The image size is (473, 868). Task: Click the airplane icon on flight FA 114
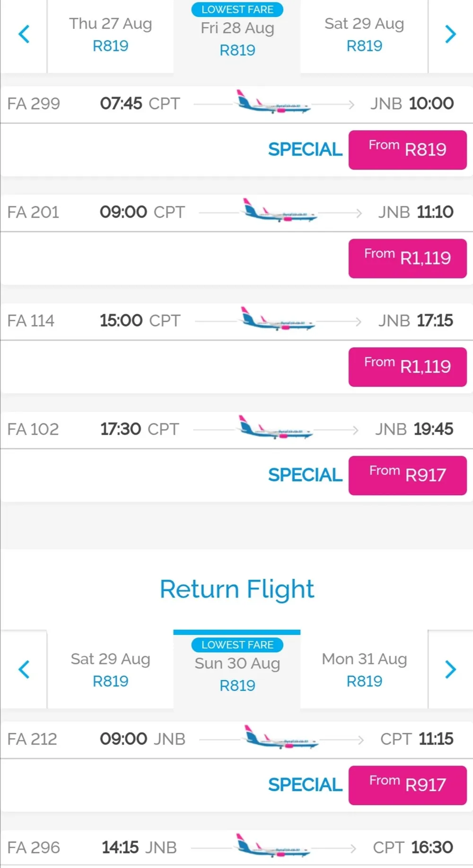point(278,319)
